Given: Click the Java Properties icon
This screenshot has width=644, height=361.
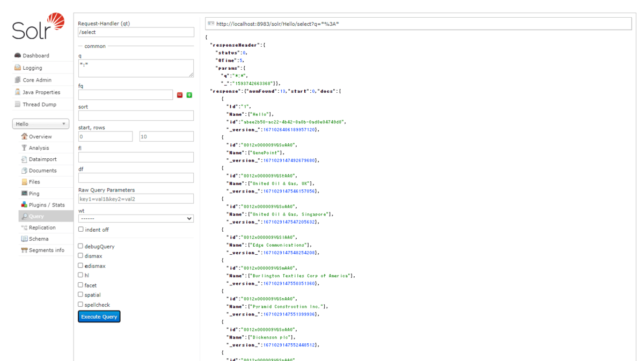Looking at the screenshot, I should tap(18, 92).
